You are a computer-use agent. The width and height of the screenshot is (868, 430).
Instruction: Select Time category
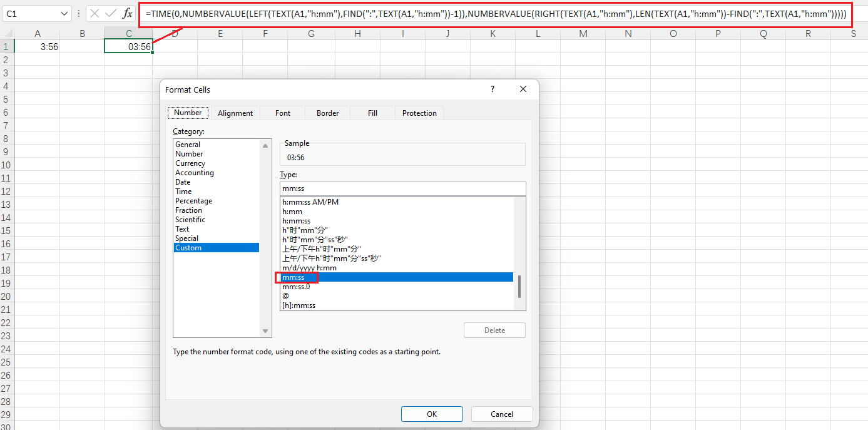pyautogui.click(x=216, y=192)
